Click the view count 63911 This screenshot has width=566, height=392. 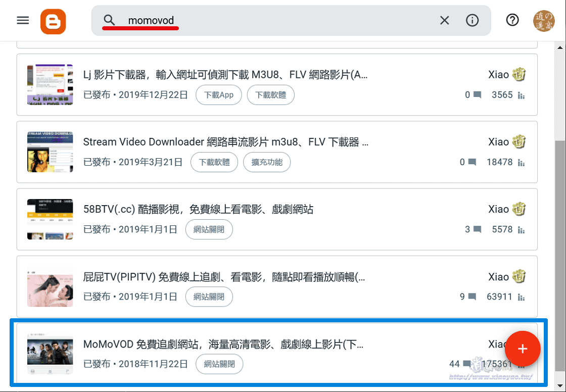coord(500,297)
